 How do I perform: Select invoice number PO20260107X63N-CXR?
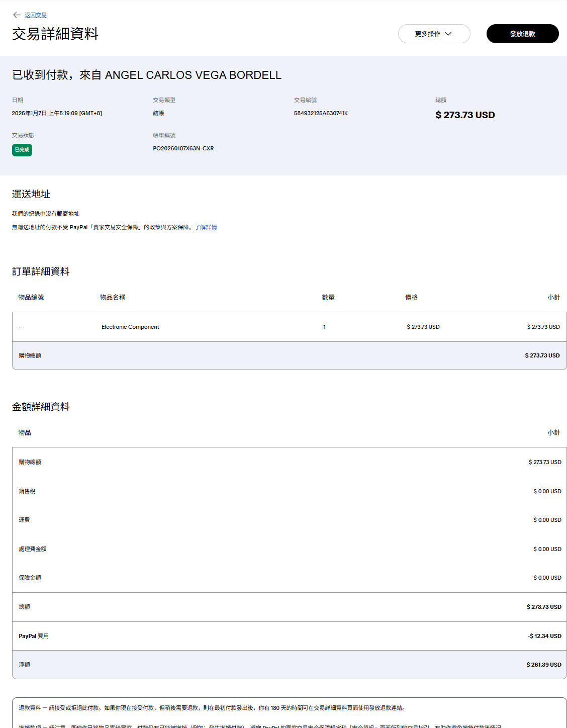pyautogui.click(x=183, y=148)
